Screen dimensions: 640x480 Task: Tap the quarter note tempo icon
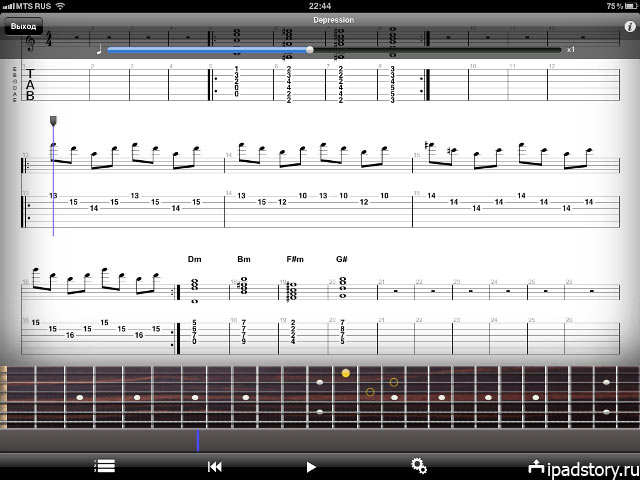point(98,49)
